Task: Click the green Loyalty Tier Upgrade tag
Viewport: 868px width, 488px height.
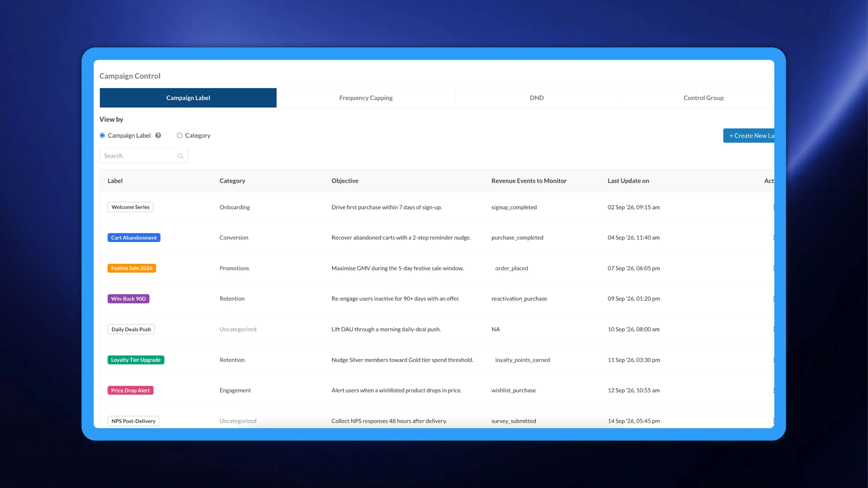Action: 136,360
